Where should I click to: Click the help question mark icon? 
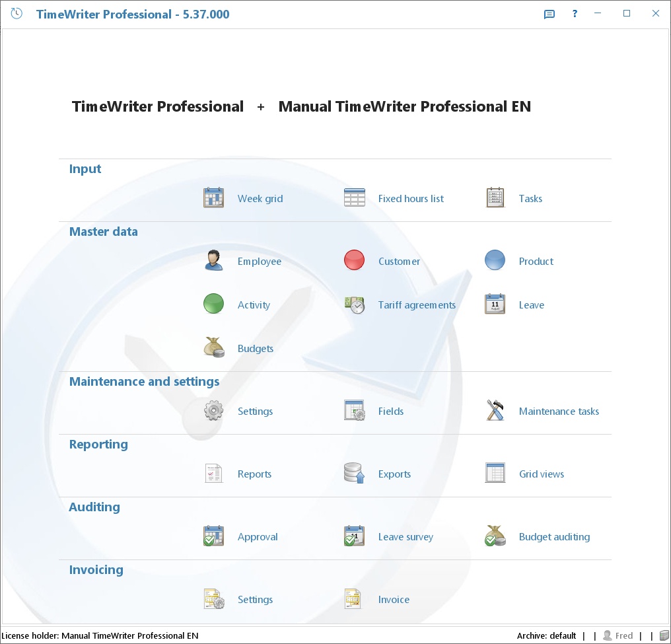[575, 14]
